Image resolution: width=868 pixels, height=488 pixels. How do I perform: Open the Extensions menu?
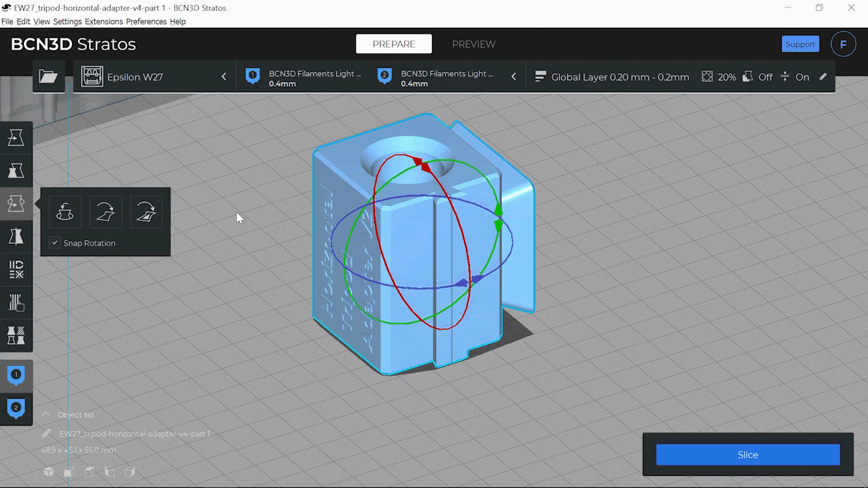[x=104, y=22]
